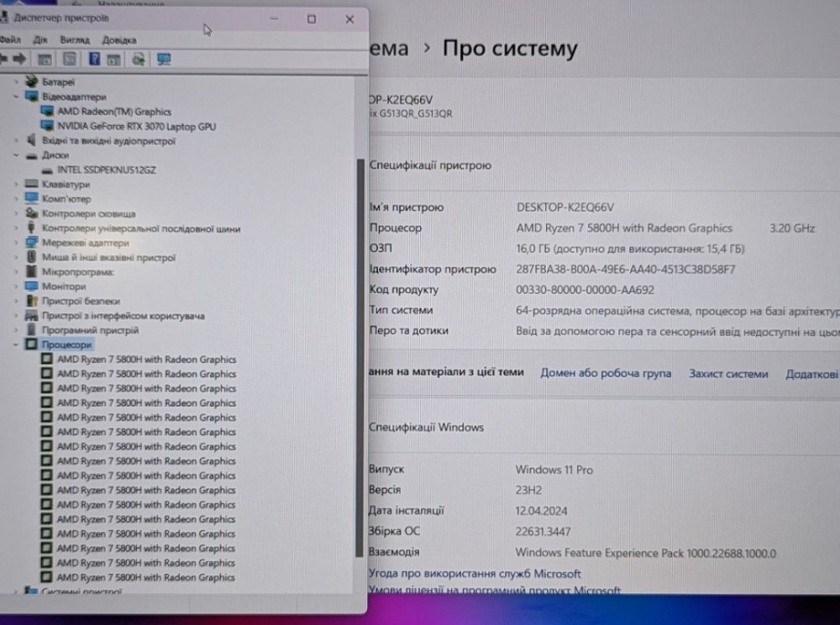This screenshot has width=840, height=625.
Task: Expand the Батареї category
Action: [17, 82]
